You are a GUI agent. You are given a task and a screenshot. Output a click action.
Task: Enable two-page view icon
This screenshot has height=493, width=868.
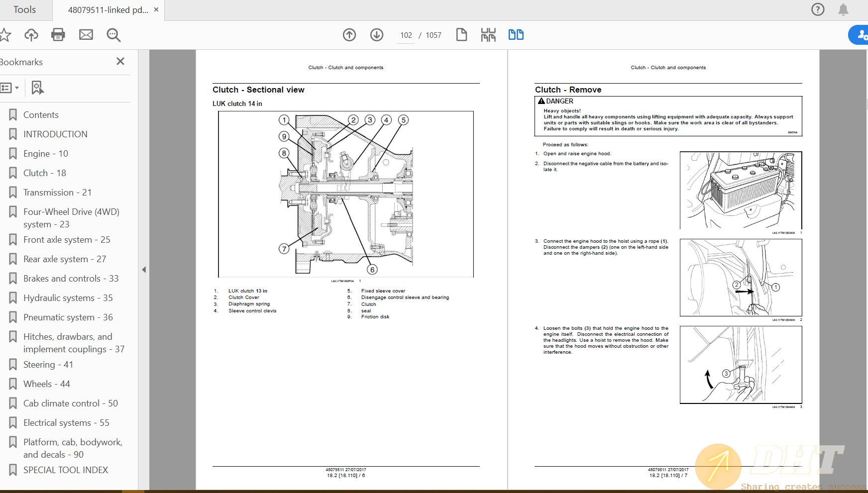[516, 35]
